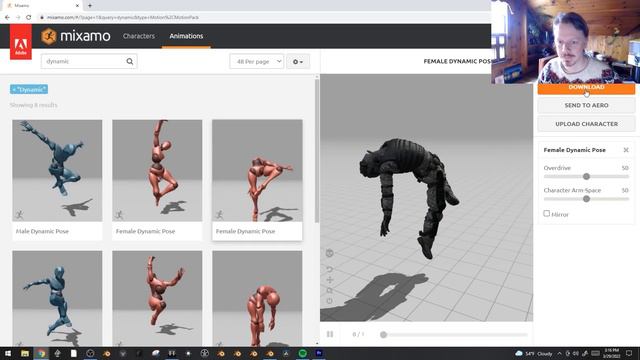Open the Mixamo home logo
640x360 pixels.
click(x=76, y=36)
